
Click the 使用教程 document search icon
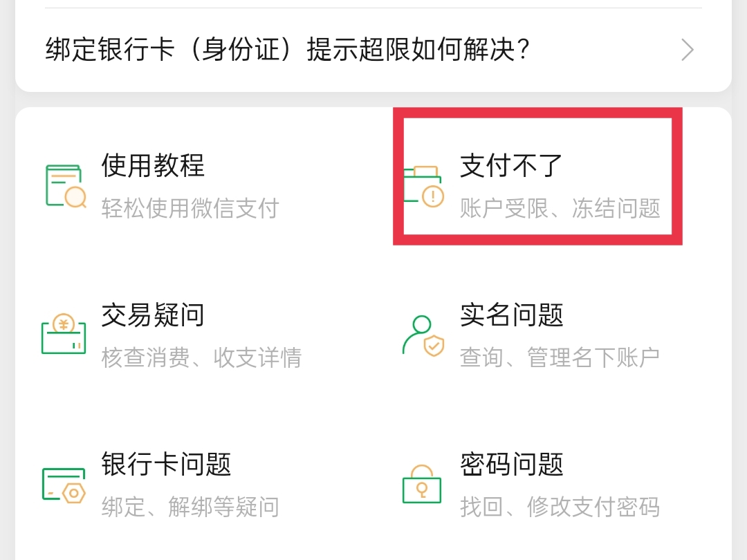coord(65,187)
